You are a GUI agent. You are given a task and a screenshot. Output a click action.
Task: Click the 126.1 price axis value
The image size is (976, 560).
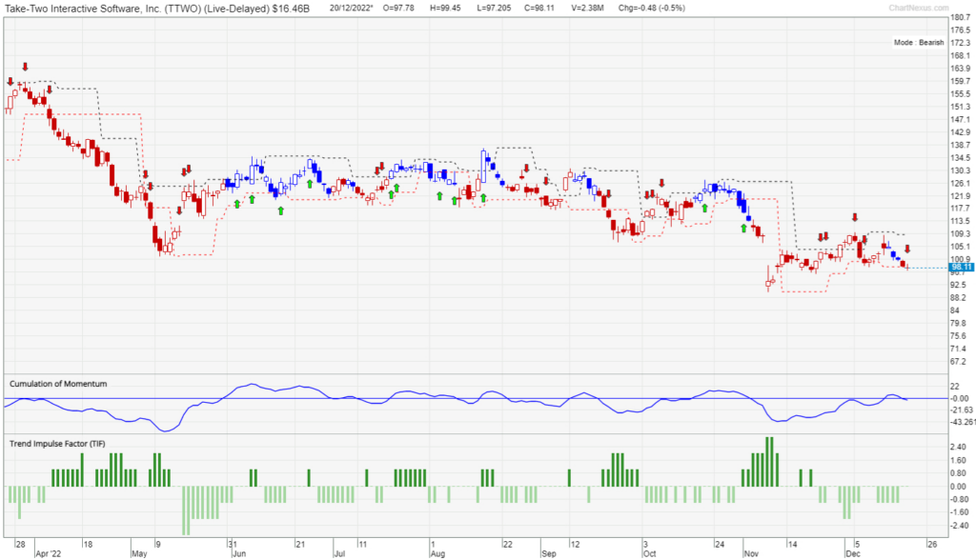pos(961,183)
